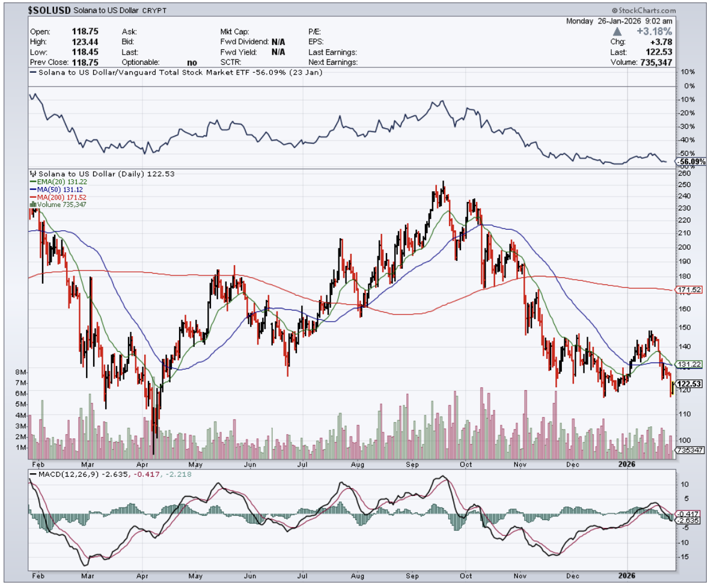708x588 pixels.
Task: Click the Solana/Vanguard Total Stock Market label
Action: coord(174,73)
